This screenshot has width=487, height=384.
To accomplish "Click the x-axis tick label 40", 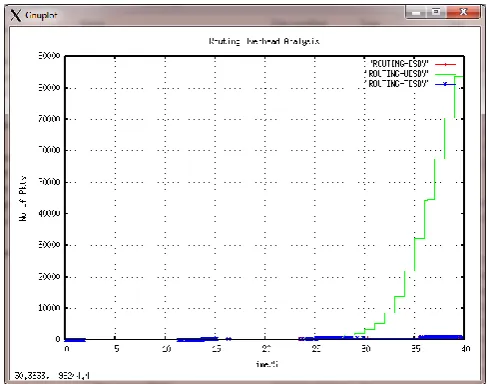I will coord(466,349).
